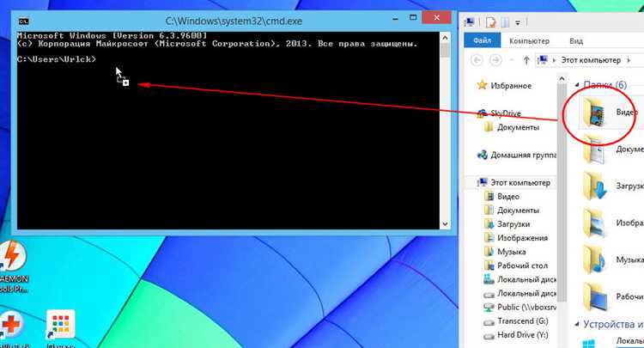Select SkyDrive in the navigation pane
This screenshot has width=644, height=348.
point(506,113)
